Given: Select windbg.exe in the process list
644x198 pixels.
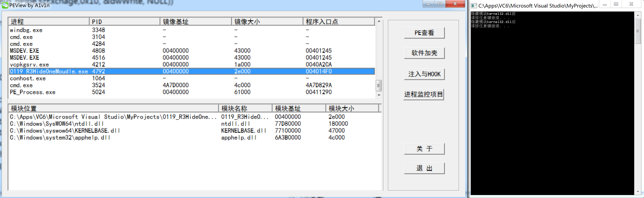Looking at the screenshot, I should tap(26, 30).
